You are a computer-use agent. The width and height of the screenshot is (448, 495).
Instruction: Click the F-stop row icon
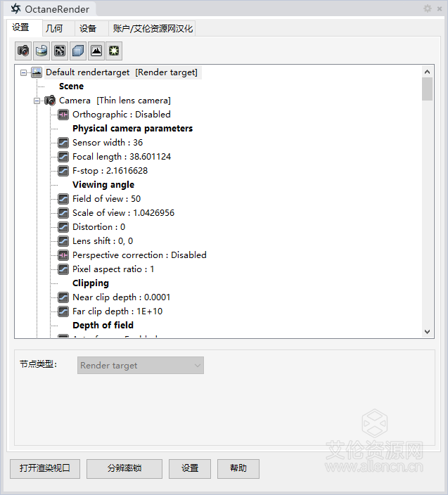pos(63,171)
